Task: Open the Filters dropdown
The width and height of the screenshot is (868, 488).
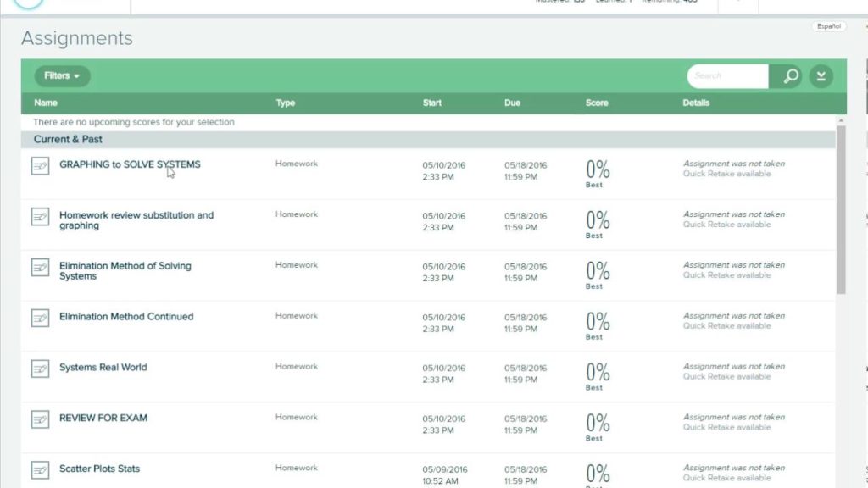Action: (x=62, y=76)
